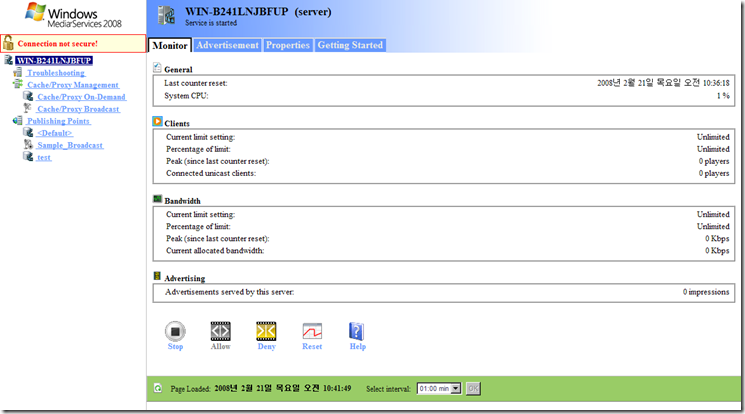Click 'Service is started' status text
The width and height of the screenshot is (745, 414).
(x=211, y=23)
